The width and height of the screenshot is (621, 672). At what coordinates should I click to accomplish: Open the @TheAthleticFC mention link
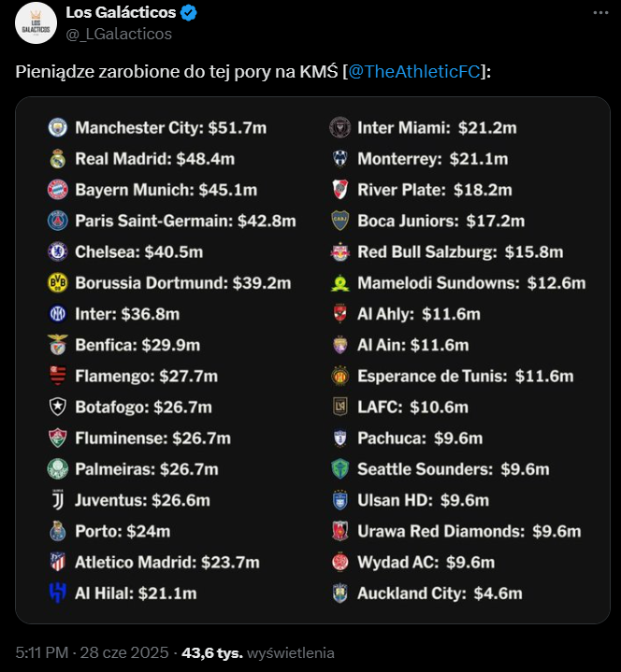tap(414, 72)
